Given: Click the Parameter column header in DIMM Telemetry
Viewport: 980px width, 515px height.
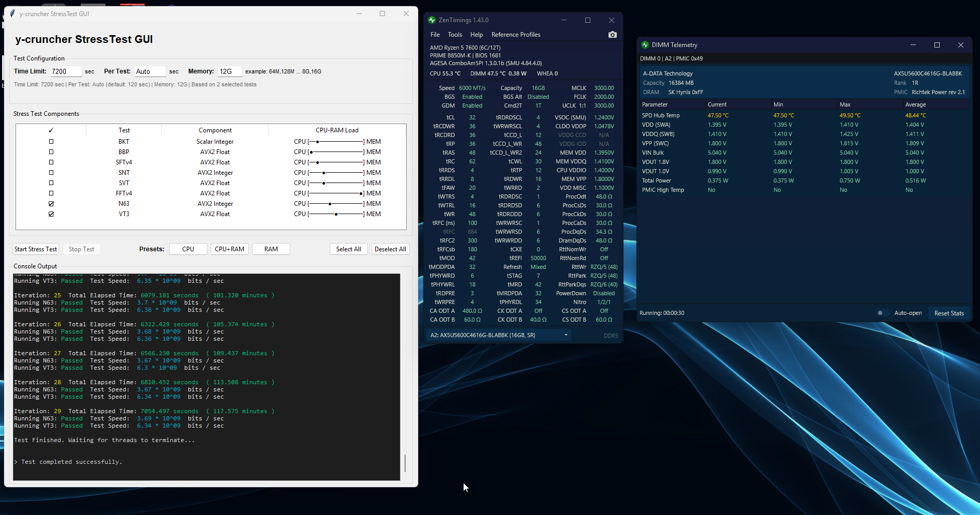Looking at the screenshot, I should tap(673, 104).
